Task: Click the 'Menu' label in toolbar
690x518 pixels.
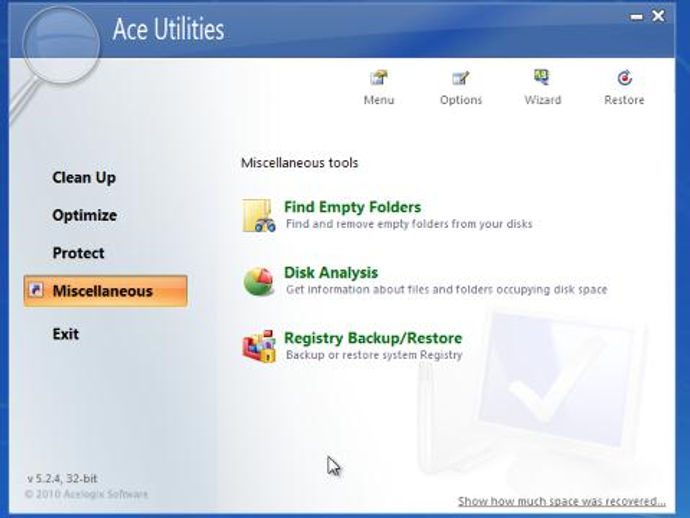Action: 379,100
